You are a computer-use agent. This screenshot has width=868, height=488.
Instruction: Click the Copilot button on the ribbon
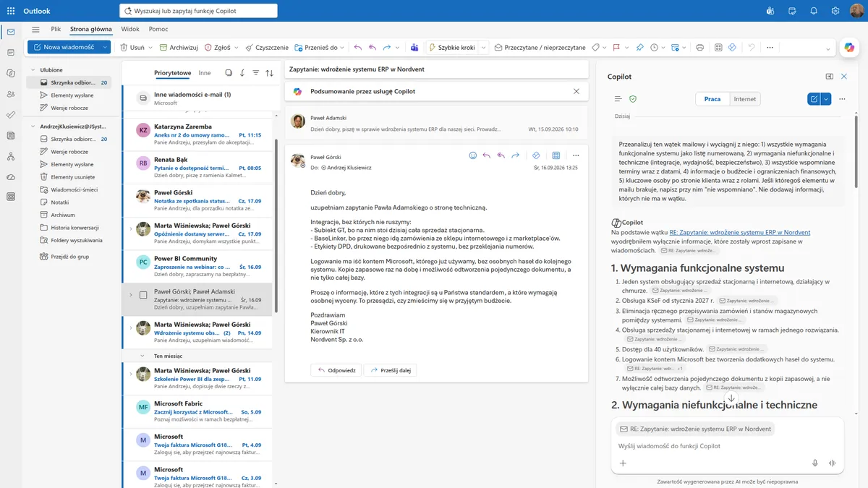coord(850,47)
